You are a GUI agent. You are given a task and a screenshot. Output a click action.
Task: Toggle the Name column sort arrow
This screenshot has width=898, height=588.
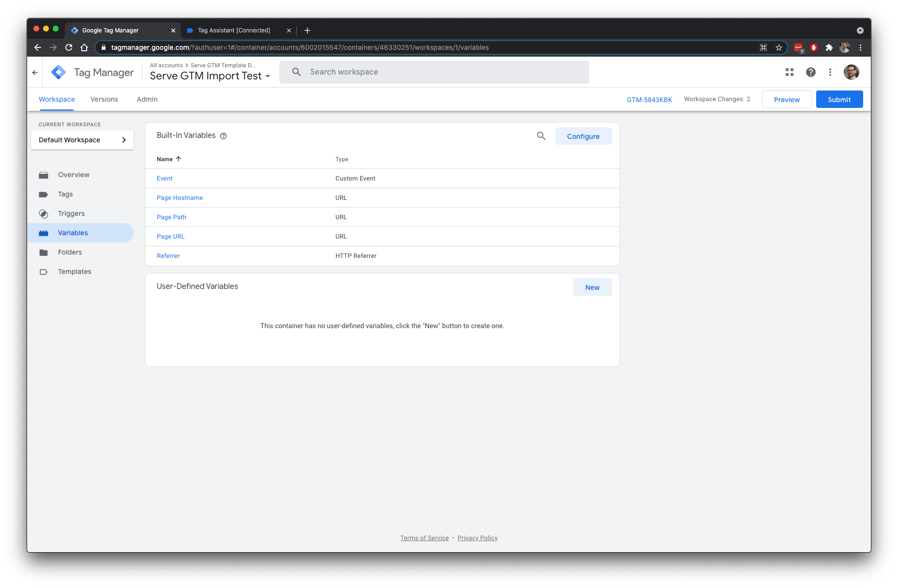click(x=178, y=159)
